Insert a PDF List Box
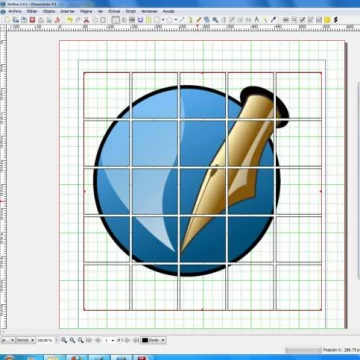 tap(319, 20)
